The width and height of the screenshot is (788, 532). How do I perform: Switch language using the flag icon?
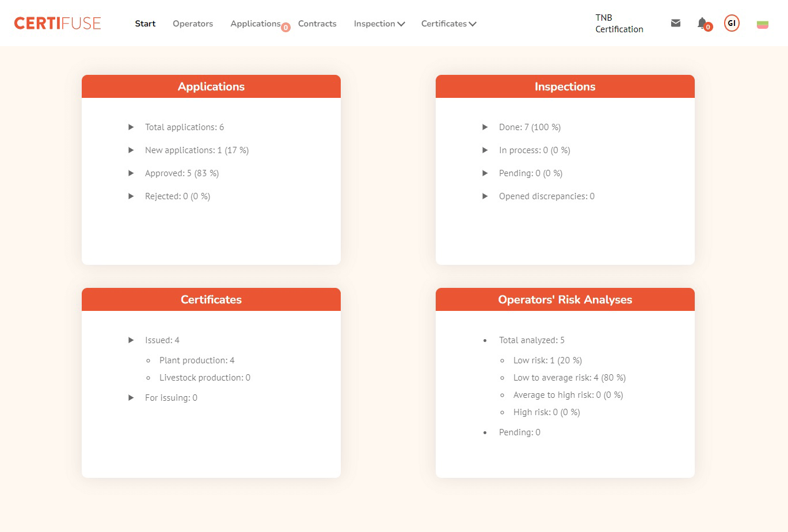[762, 24]
